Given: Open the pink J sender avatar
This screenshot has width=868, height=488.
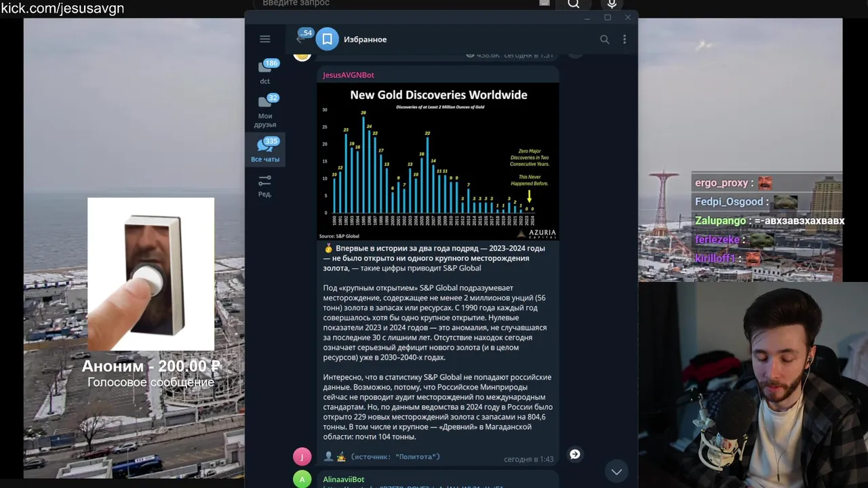Looking at the screenshot, I should coord(302,457).
